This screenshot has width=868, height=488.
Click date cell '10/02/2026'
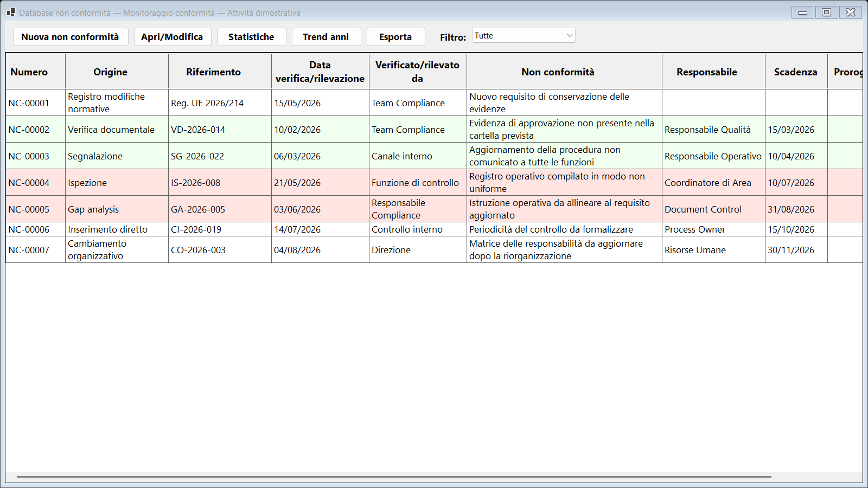pyautogui.click(x=320, y=129)
